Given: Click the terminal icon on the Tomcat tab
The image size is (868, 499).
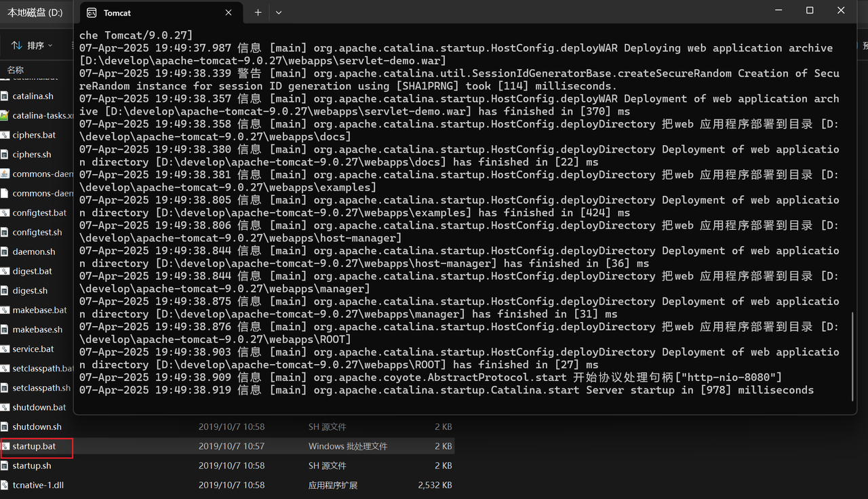Looking at the screenshot, I should [x=92, y=13].
